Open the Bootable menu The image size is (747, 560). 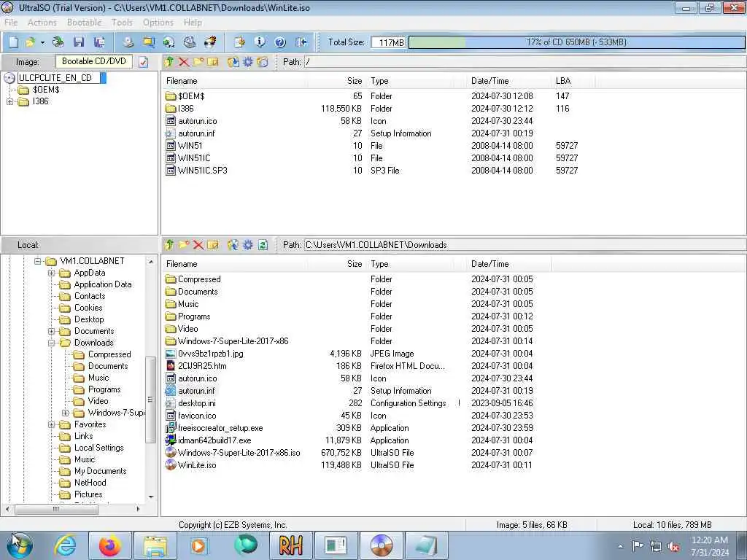(85, 23)
